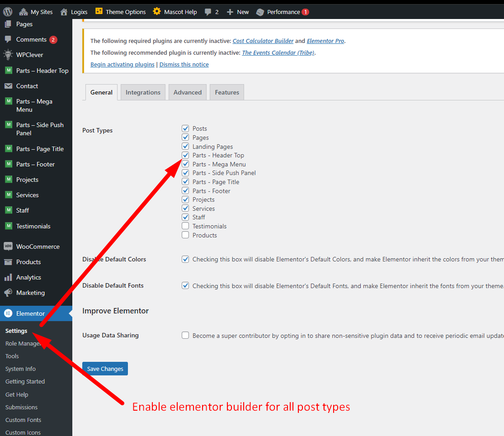The image size is (504, 436).
Task: Open Role Manager in Elementor submenu
Action: [23, 343]
